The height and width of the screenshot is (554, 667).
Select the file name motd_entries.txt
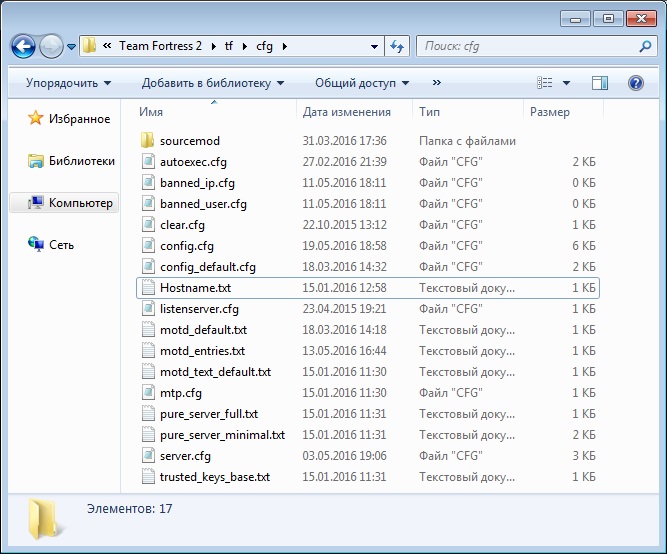click(x=202, y=351)
